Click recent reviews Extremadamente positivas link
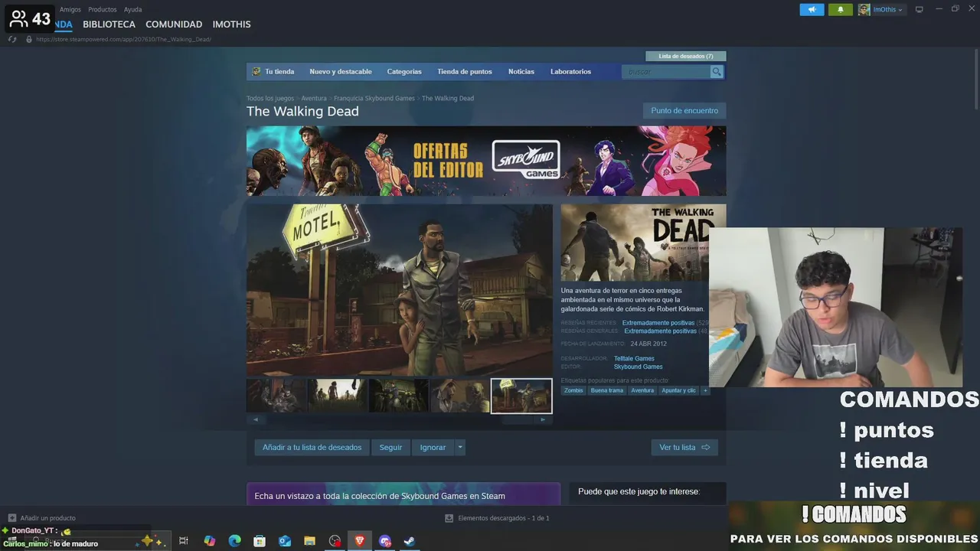This screenshot has height=551, width=980. (x=658, y=323)
